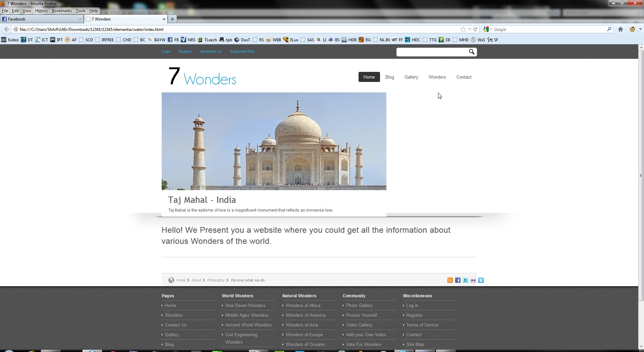Viewport: 644px width, 352px height.
Task: Open the Facebook social icon
Action: point(458,280)
